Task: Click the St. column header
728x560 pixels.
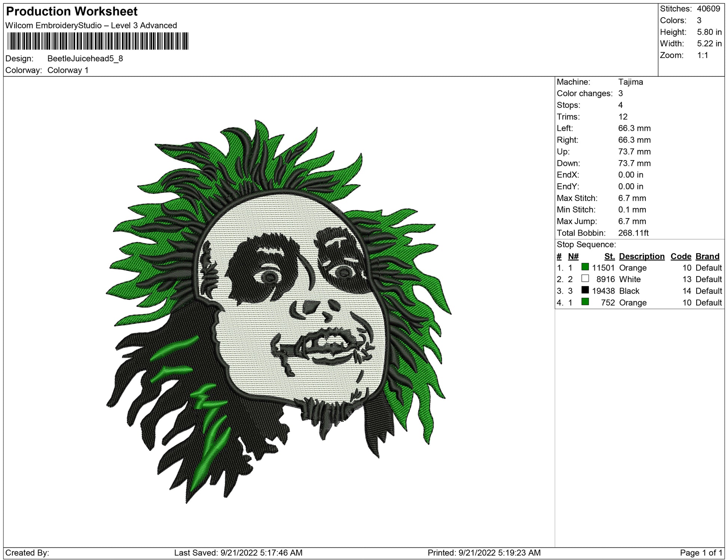Action: pos(609,256)
